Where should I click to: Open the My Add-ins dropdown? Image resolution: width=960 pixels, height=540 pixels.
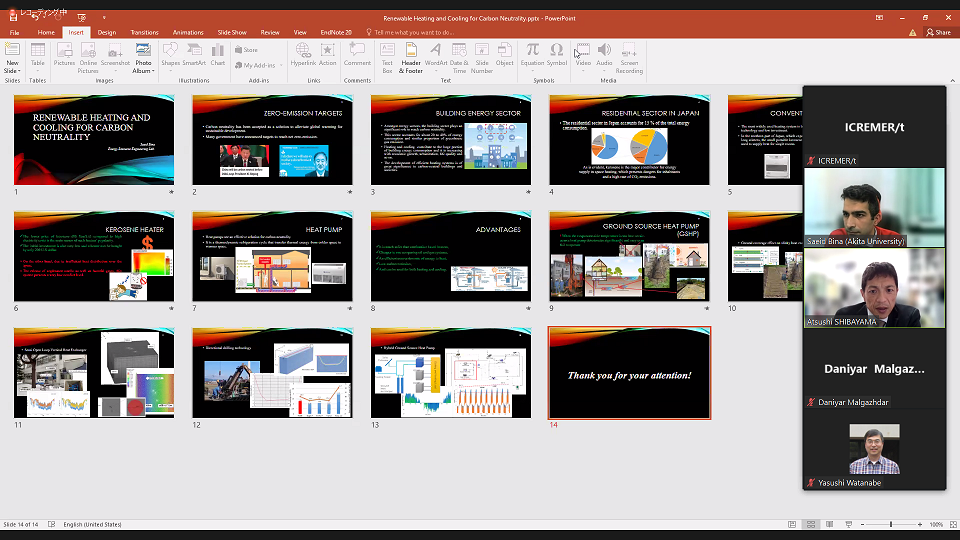click(x=281, y=66)
